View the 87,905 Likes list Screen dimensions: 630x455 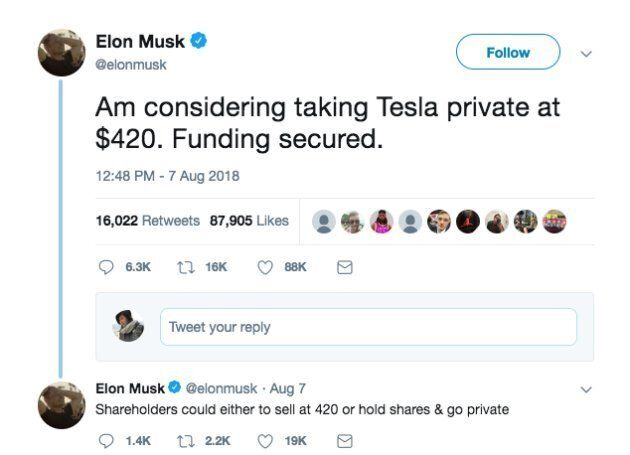click(x=248, y=221)
